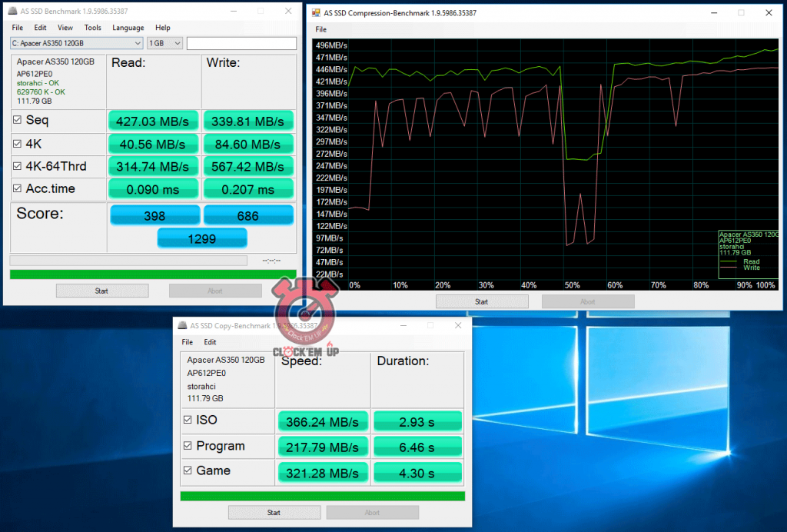Toggle the Game copy test checkbox
The width and height of the screenshot is (787, 532).
pos(188,470)
